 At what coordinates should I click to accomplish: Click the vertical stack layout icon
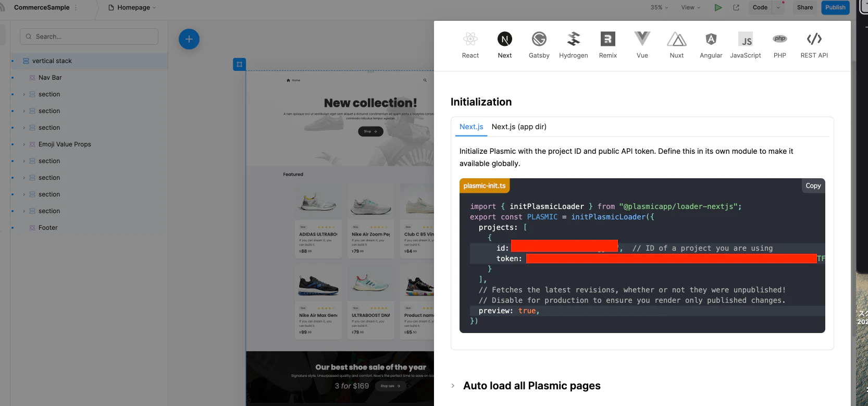(x=26, y=61)
